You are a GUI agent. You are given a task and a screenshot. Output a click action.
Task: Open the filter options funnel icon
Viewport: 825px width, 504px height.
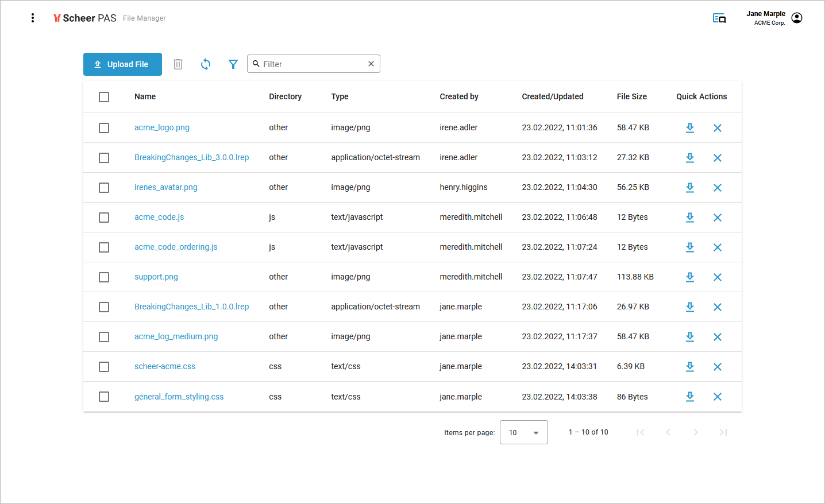coord(233,64)
